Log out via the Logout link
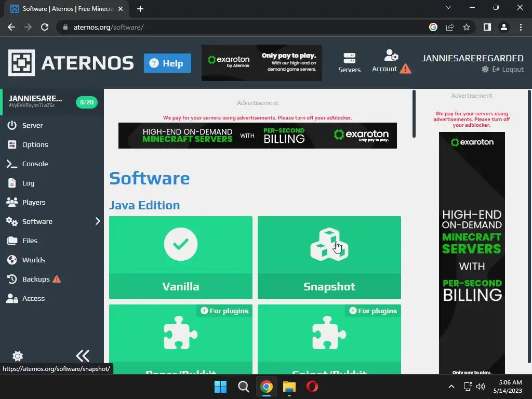This screenshot has width=532, height=399. 508,69
